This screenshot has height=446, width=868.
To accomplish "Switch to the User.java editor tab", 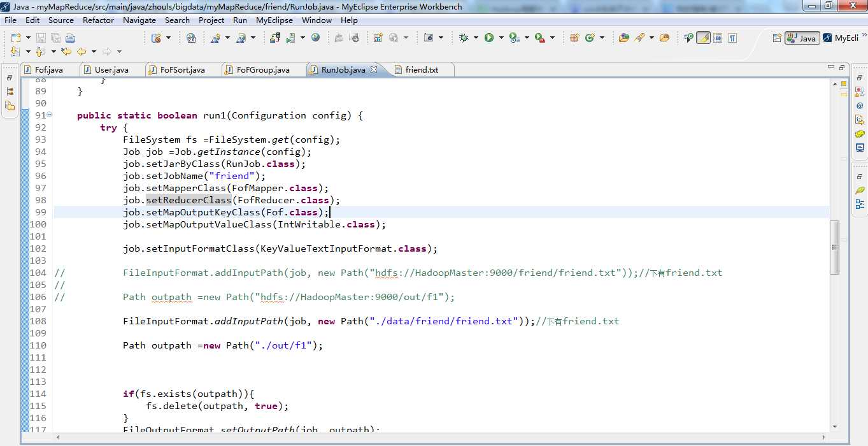I will [x=111, y=69].
